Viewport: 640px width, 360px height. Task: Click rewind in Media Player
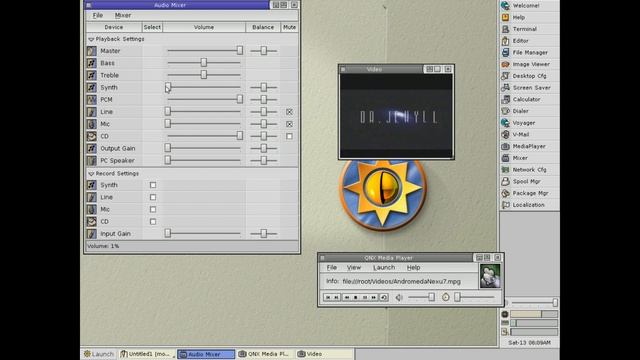click(x=347, y=298)
